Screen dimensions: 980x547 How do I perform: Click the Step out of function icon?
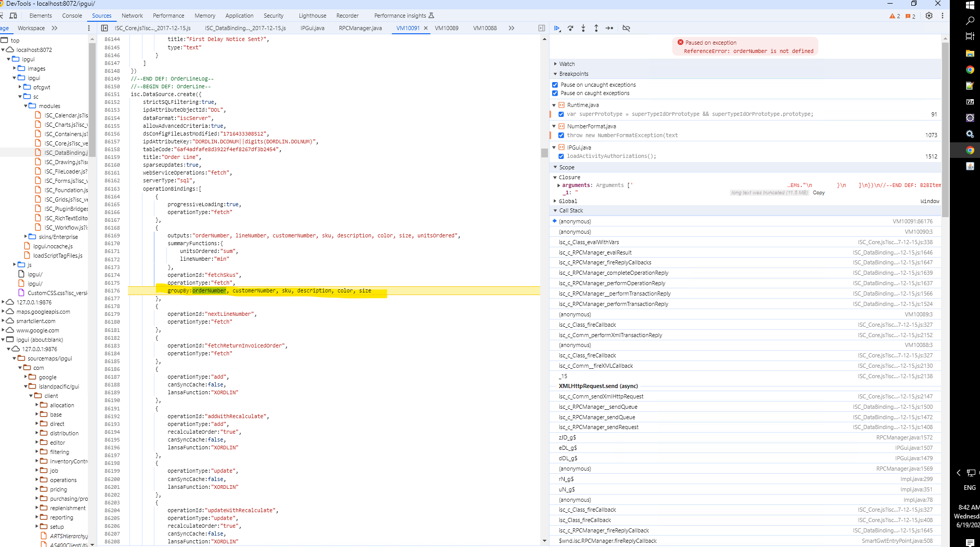tap(596, 29)
